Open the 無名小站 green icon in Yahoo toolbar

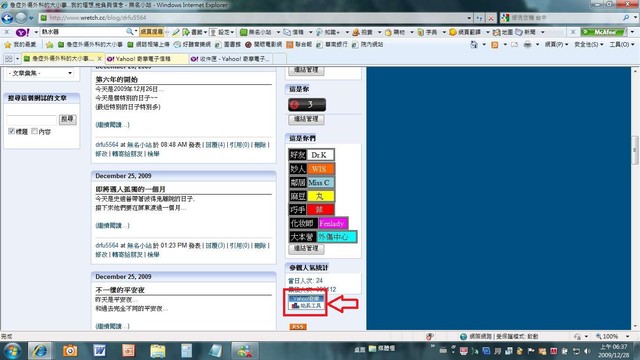coord(244,32)
